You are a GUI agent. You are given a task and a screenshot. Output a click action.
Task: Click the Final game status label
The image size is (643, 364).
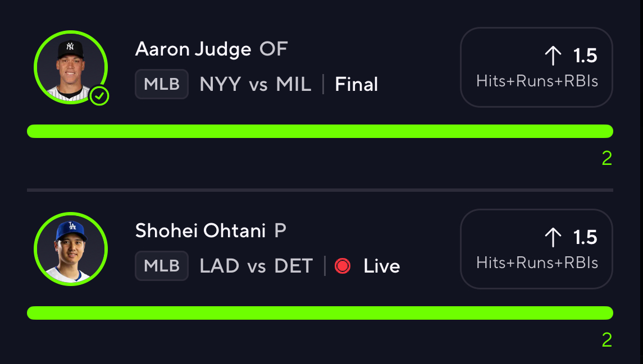tap(357, 85)
